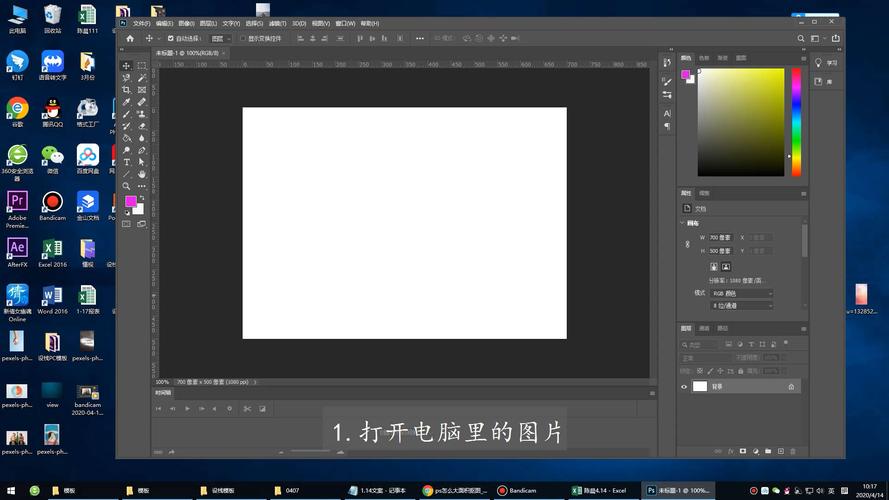This screenshot has width=889, height=500.
Task: Select the Blur tool
Action: [142, 138]
